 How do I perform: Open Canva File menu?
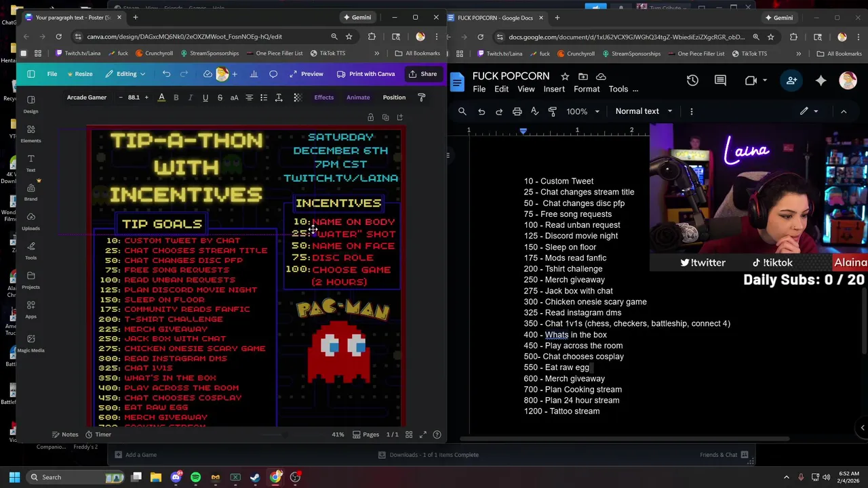pos(52,74)
